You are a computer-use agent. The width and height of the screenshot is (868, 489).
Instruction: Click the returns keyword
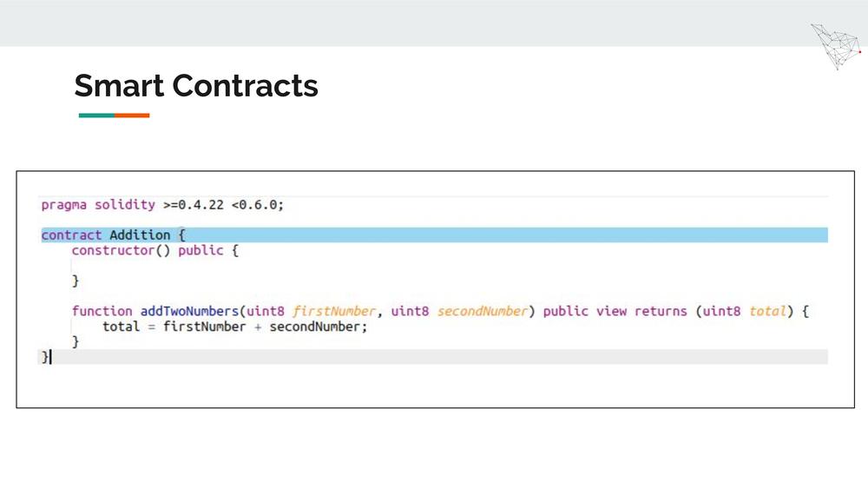661,311
